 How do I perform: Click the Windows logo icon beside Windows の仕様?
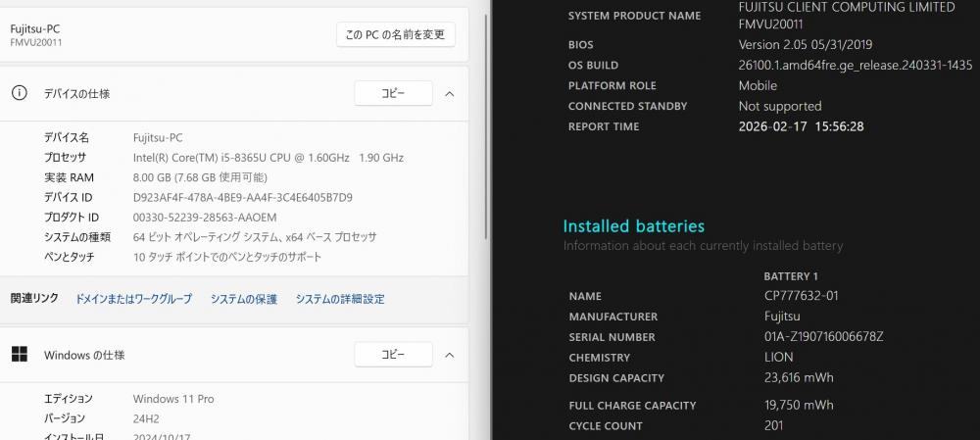(x=20, y=355)
